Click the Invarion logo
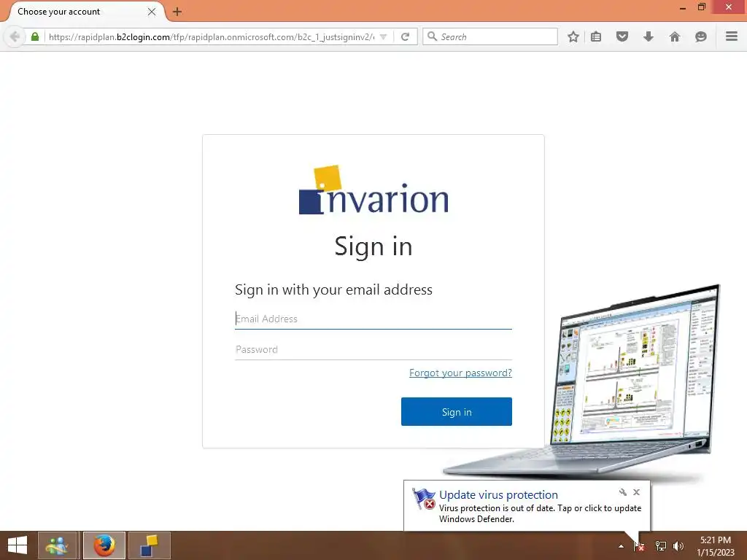 pos(373,190)
